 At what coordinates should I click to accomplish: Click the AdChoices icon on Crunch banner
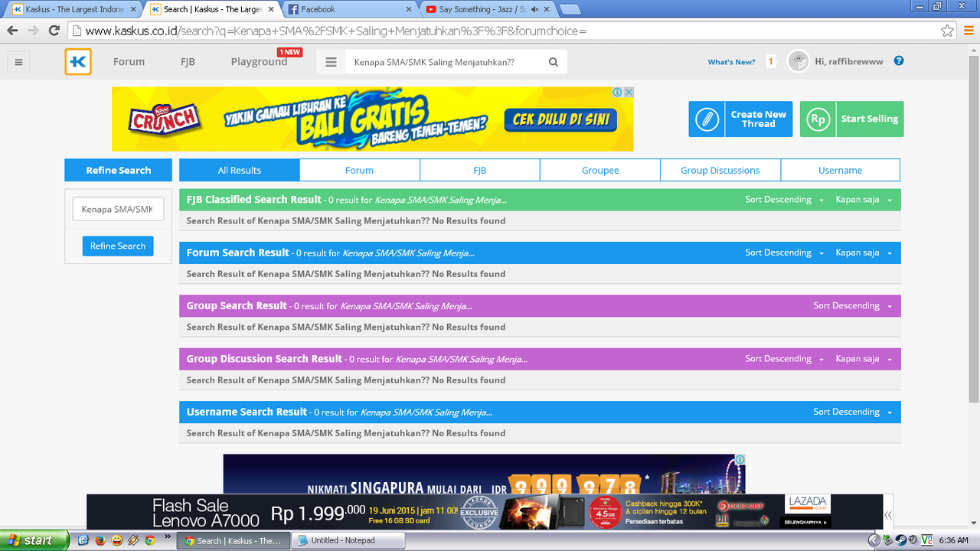pos(617,92)
